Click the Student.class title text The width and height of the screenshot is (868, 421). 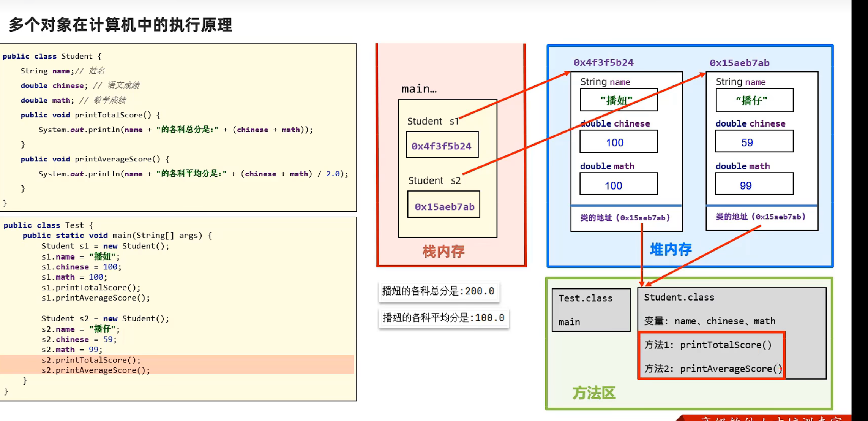tap(679, 297)
